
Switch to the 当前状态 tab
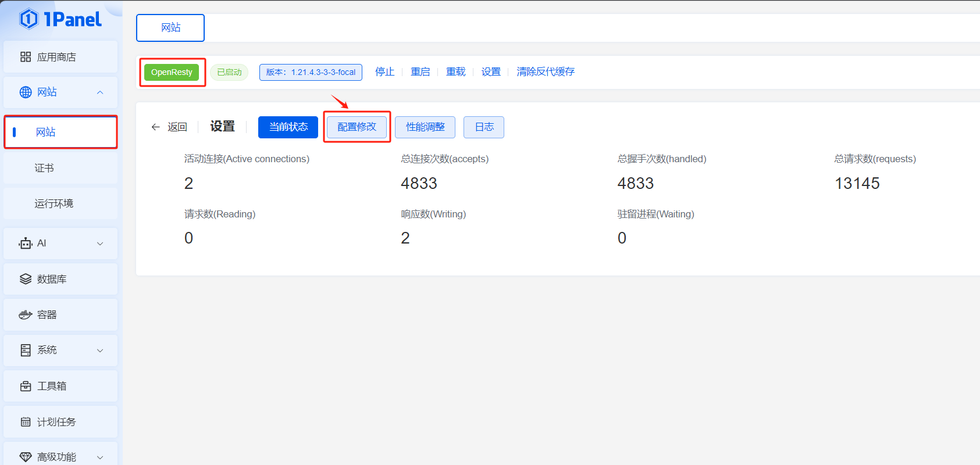pyautogui.click(x=288, y=127)
